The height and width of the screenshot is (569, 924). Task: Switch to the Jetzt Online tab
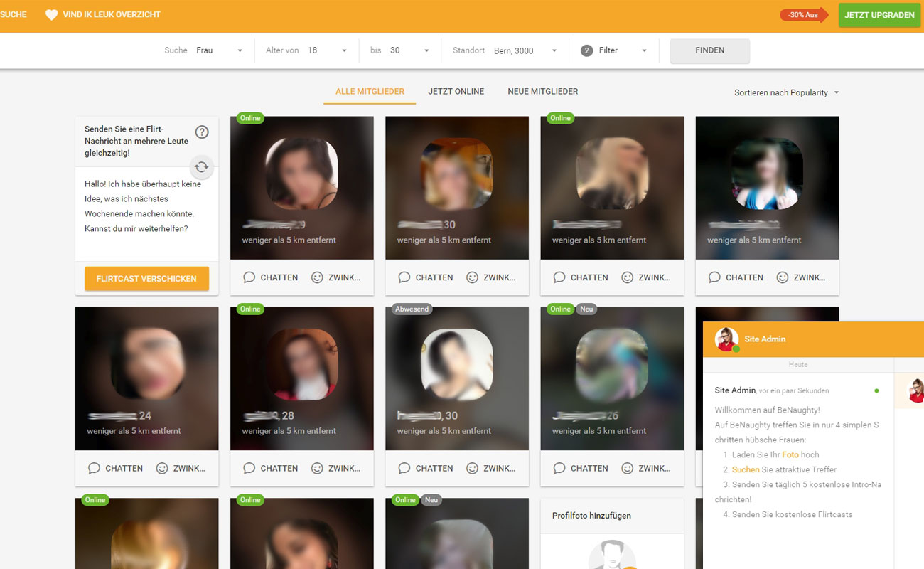tap(456, 92)
